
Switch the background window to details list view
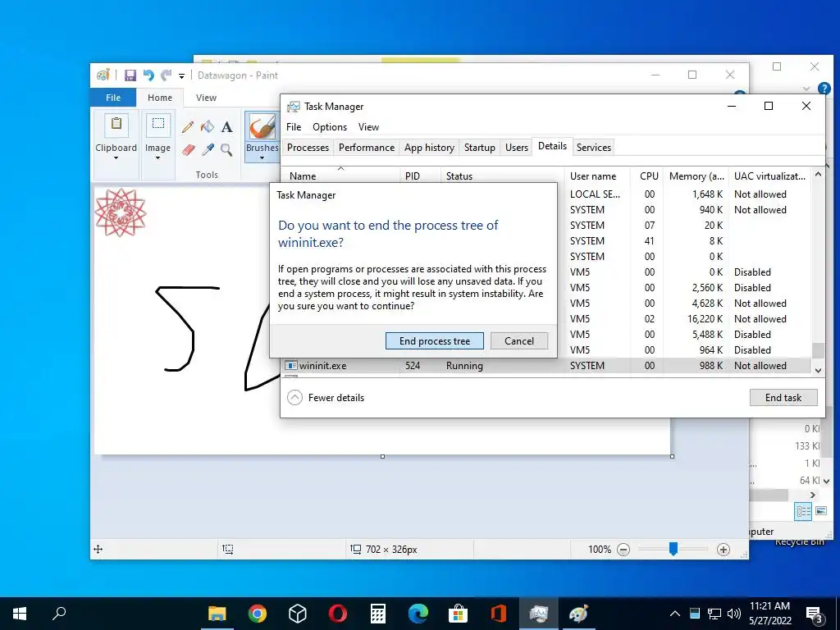pyautogui.click(x=804, y=511)
